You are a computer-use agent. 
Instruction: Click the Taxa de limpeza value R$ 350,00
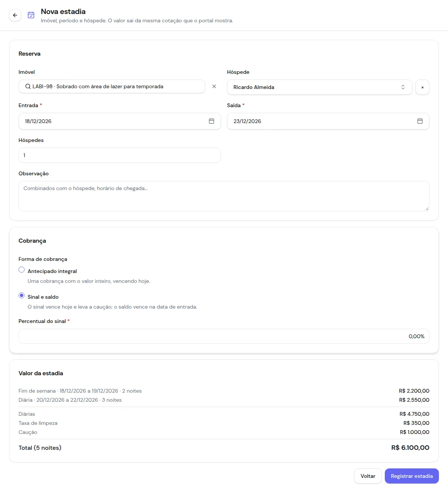[416, 423]
